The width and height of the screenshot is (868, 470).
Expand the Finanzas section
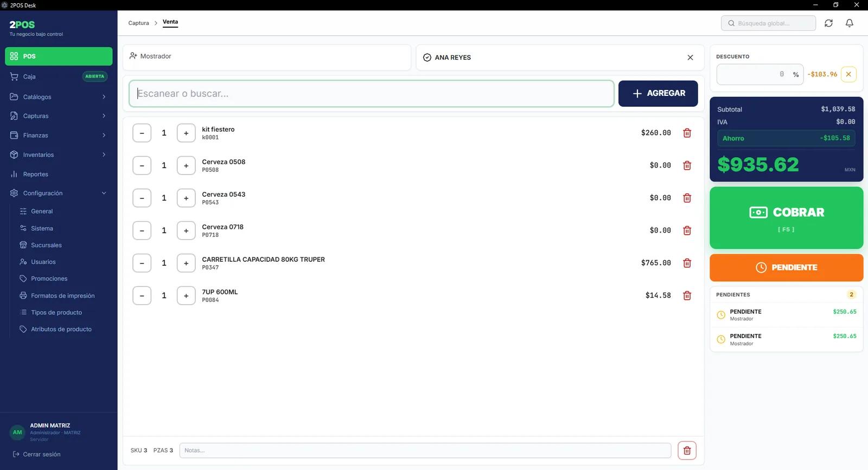tap(59, 136)
